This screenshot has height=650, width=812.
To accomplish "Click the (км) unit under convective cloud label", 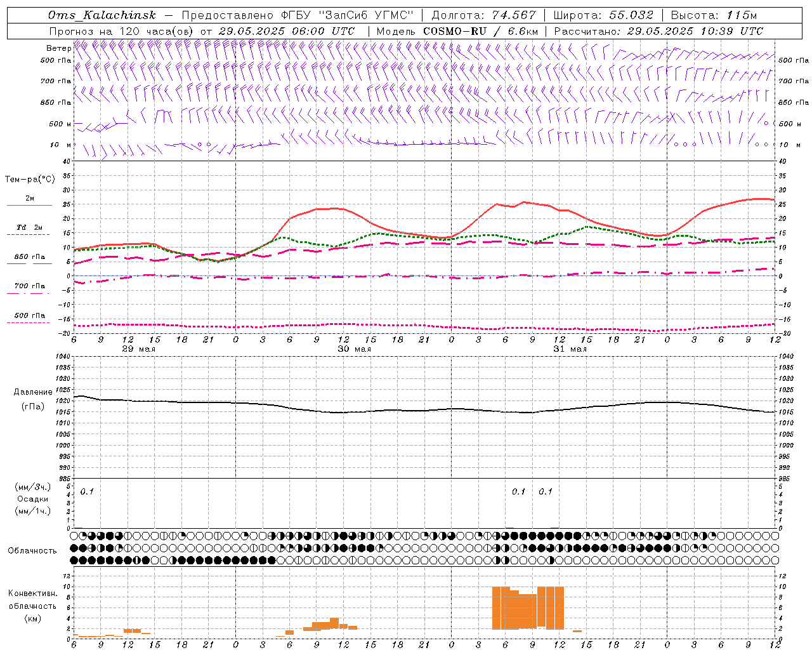I will tap(32, 618).
